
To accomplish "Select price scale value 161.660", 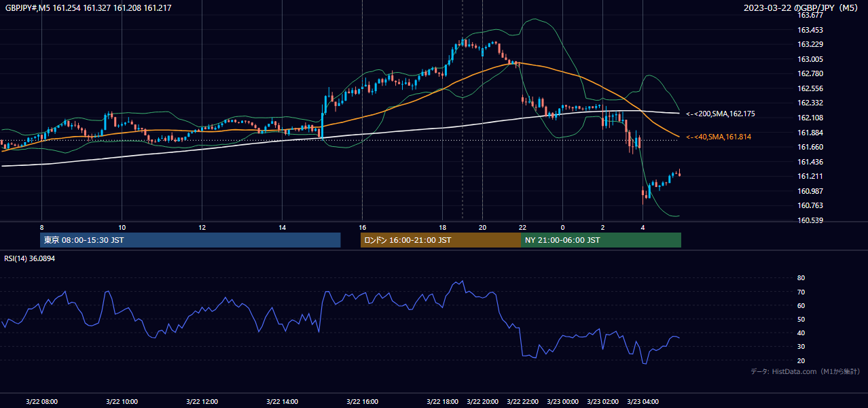I will point(810,147).
